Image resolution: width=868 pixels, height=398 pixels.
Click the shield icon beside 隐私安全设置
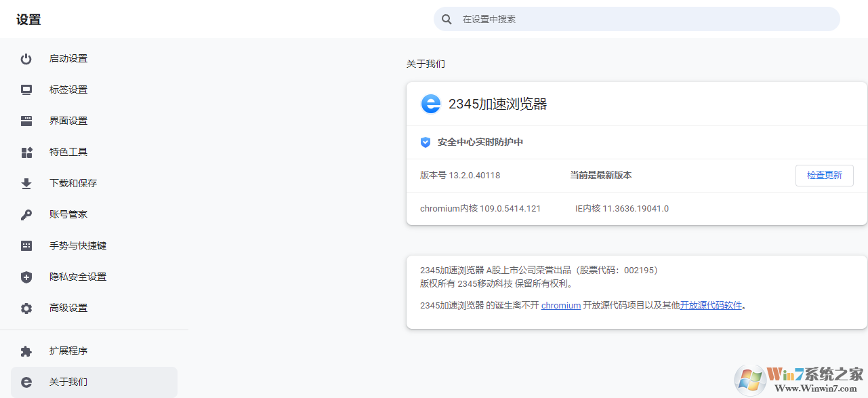[26, 277]
